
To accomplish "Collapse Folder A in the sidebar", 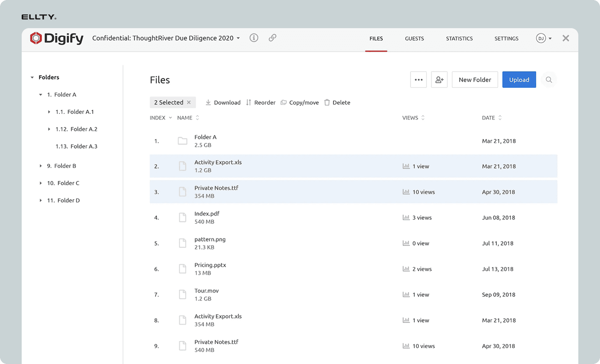I will point(41,95).
